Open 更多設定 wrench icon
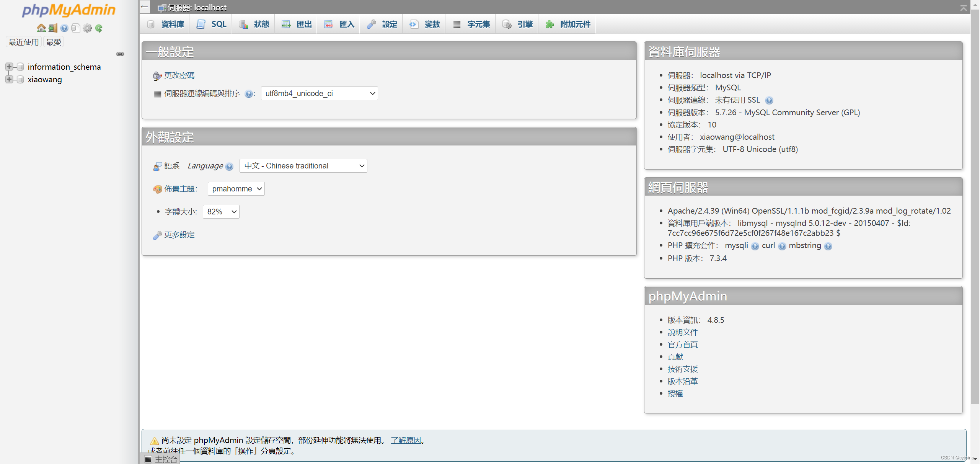The image size is (980, 464). pos(157,235)
